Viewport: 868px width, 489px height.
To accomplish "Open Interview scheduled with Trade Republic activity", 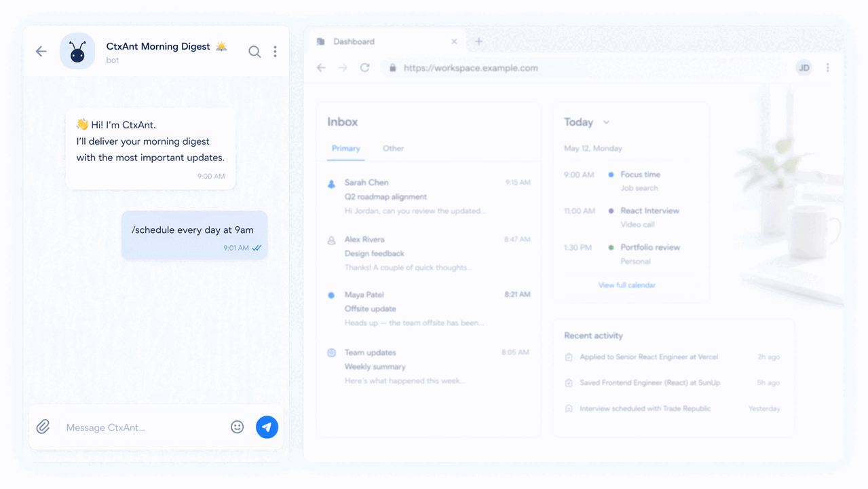I will click(672, 409).
